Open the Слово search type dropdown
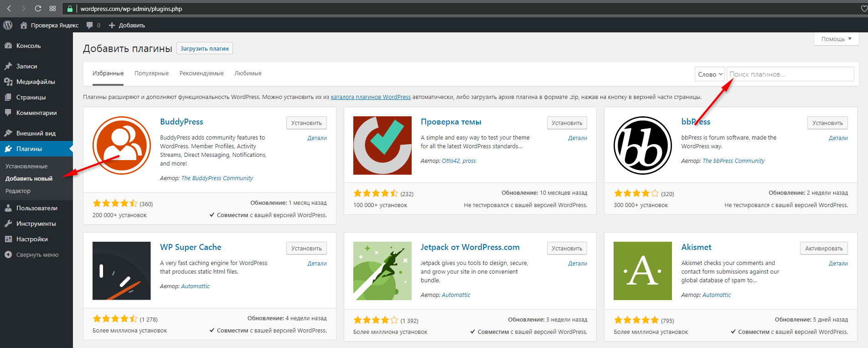The height and width of the screenshot is (348, 868). tap(710, 74)
